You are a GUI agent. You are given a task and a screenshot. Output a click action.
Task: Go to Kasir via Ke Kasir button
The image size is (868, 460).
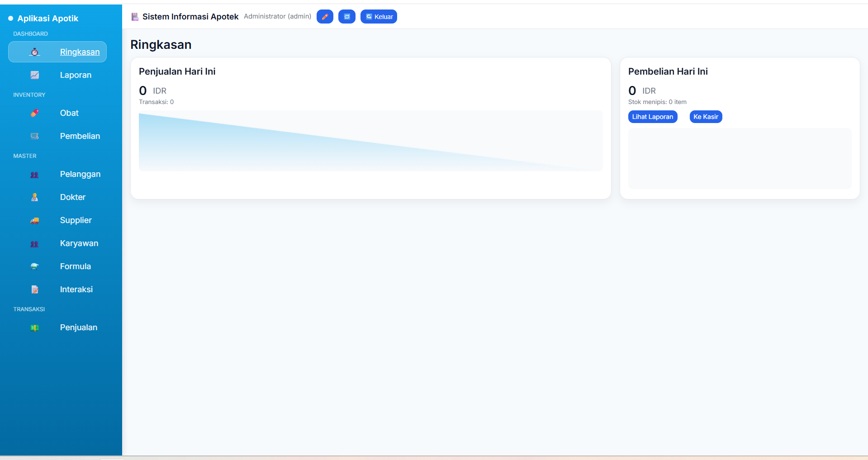(706, 117)
